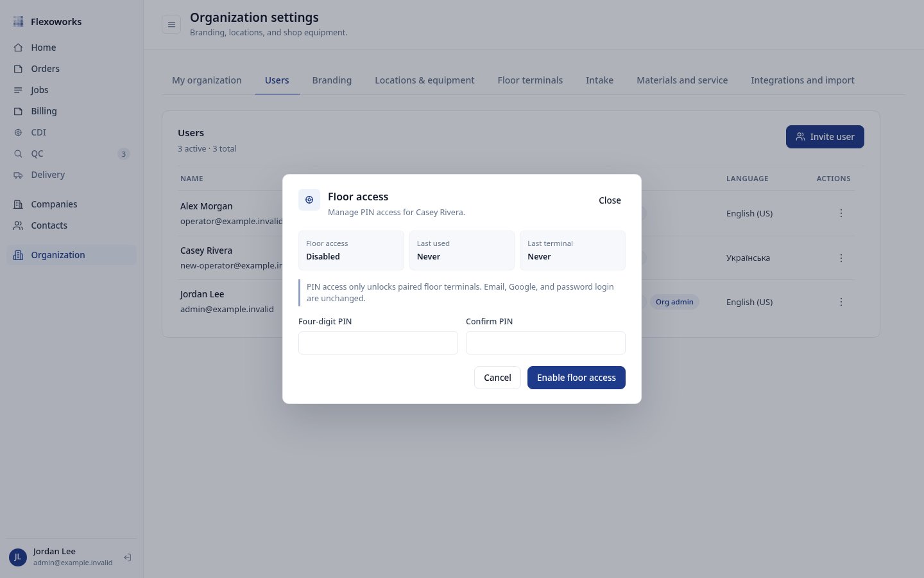Close the Floor access dialog
The width and height of the screenshot is (924, 578).
pyautogui.click(x=610, y=200)
